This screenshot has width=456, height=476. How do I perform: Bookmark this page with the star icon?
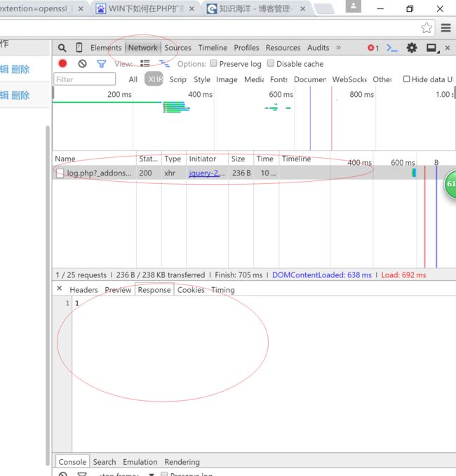pyautogui.click(x=427, y=28)
